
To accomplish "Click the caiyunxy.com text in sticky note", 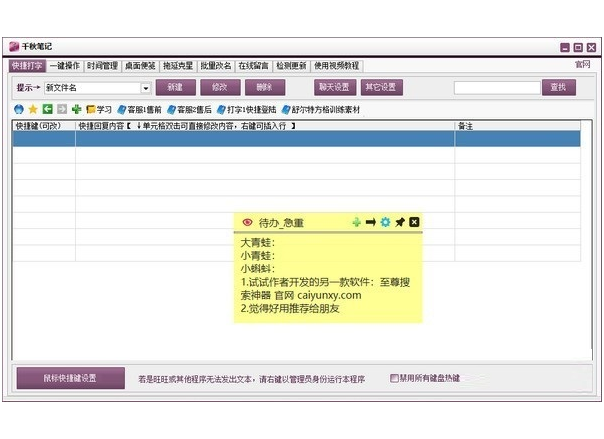I will pos(329,295).
